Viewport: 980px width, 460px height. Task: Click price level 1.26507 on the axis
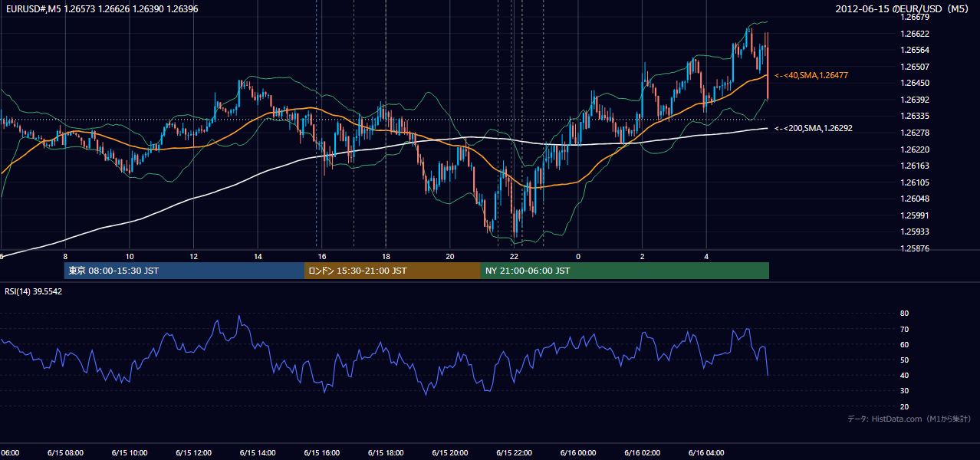point(914,67)
